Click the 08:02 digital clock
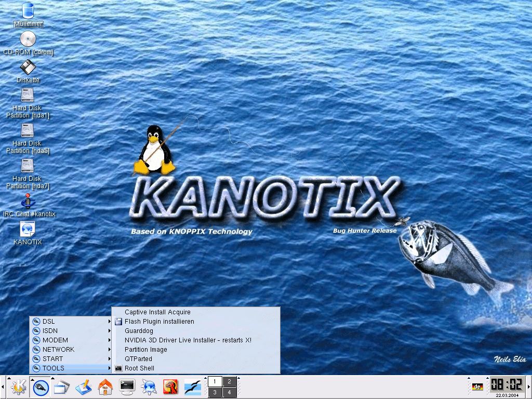This screenshot has width=532, height=399. (507, 384)
